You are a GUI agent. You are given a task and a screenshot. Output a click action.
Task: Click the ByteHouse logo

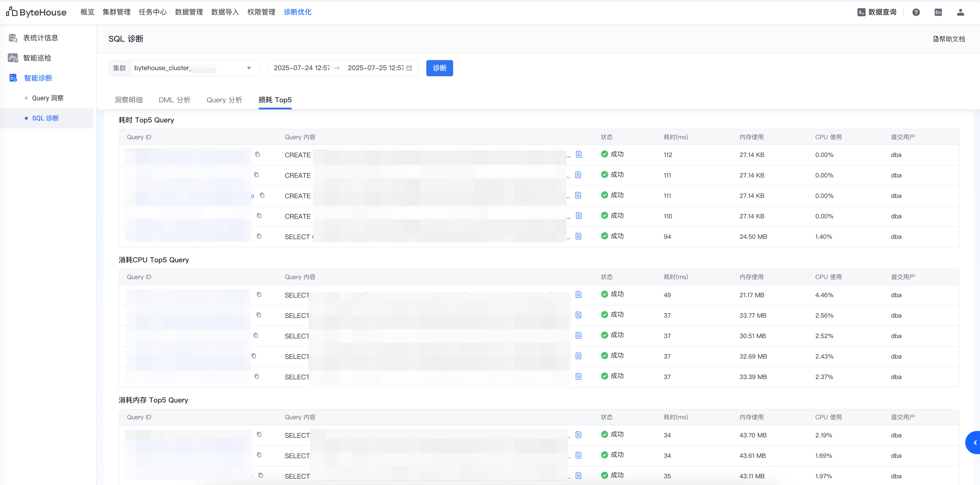(x=36, y=12)
